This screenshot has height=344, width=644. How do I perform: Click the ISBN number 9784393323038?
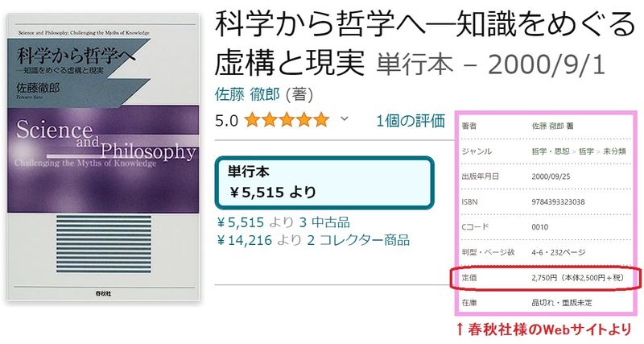pyautogui.click(x=558, y=201)
